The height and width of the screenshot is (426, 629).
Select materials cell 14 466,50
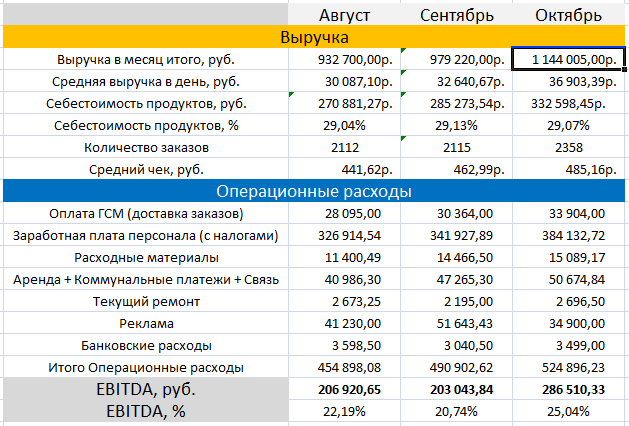[x=457, y=257]
